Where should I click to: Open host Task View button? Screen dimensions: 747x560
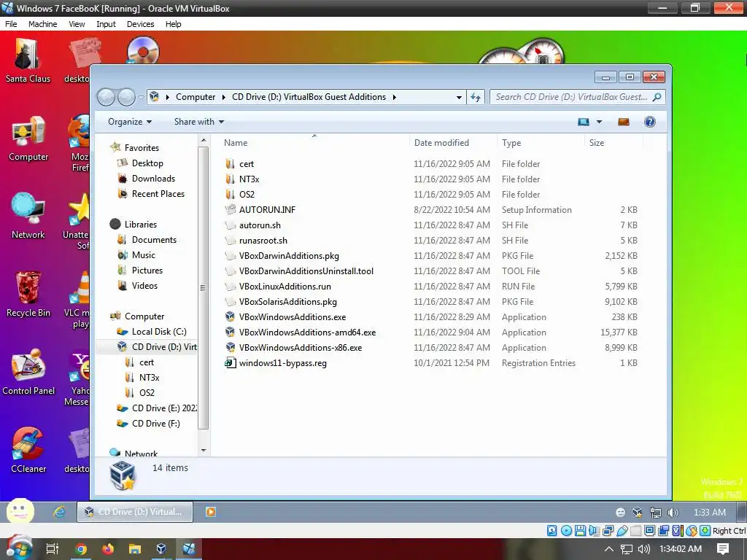click(53, 549)
